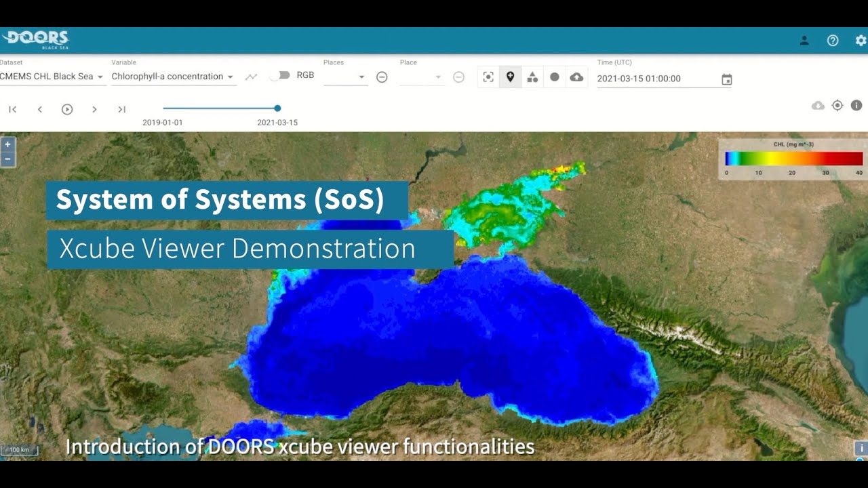Open the Variable dropdown

174,77
